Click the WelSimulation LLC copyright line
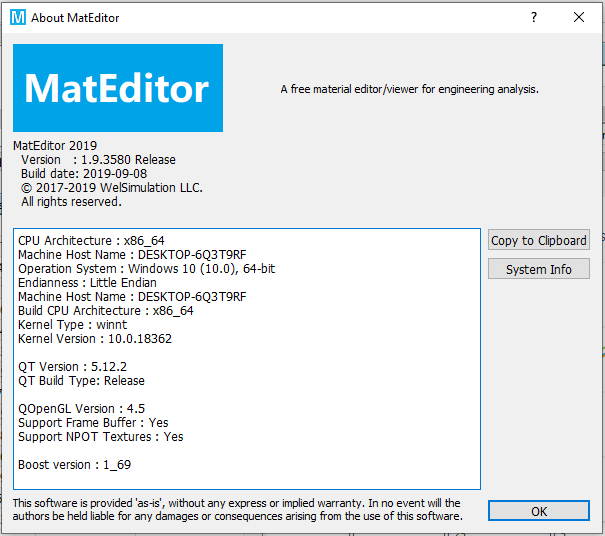This screenshot has width=605, height=536. pyautogui.click(x=112, y=188)
